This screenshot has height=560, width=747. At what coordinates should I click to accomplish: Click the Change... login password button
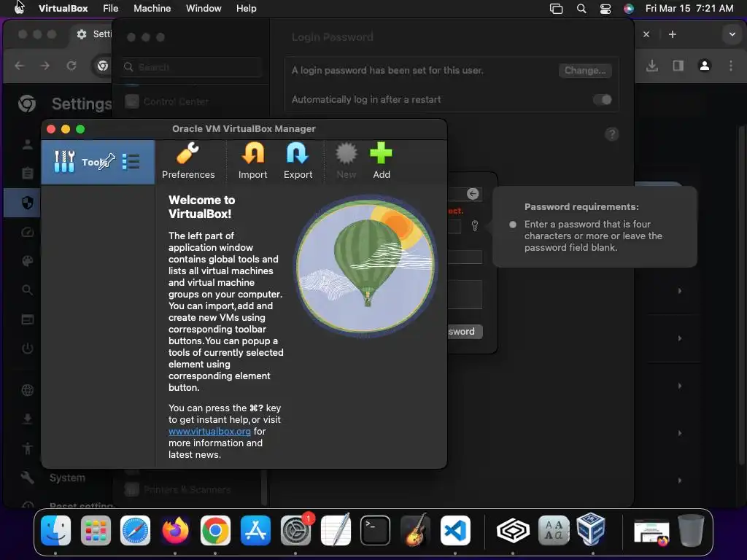tap(585, 71)
